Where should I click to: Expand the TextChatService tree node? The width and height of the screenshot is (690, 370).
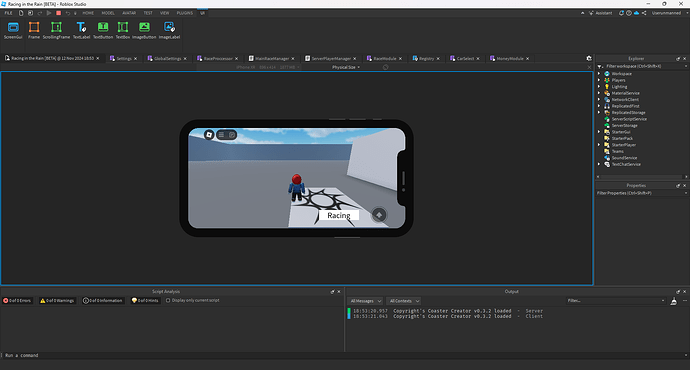coord(599,164)
